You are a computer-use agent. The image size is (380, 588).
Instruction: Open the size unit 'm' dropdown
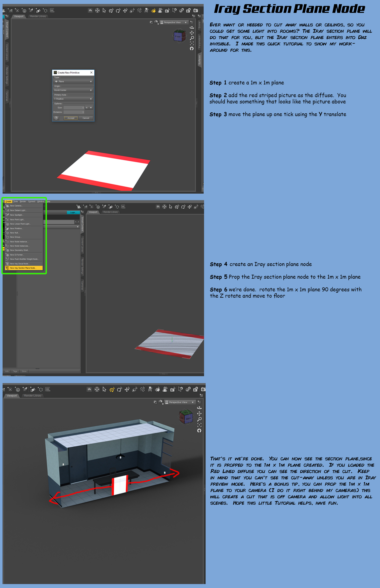[89, 108]
